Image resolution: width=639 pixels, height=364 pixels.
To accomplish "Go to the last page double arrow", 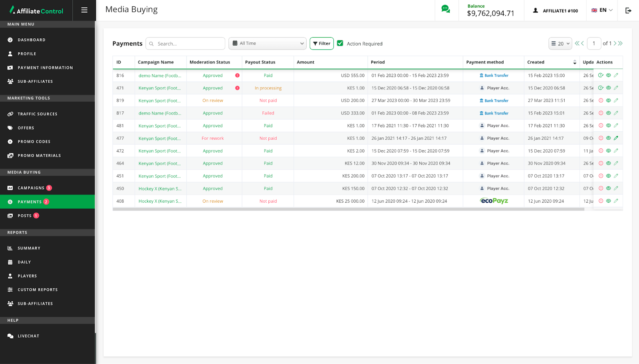I will (620, 44).
